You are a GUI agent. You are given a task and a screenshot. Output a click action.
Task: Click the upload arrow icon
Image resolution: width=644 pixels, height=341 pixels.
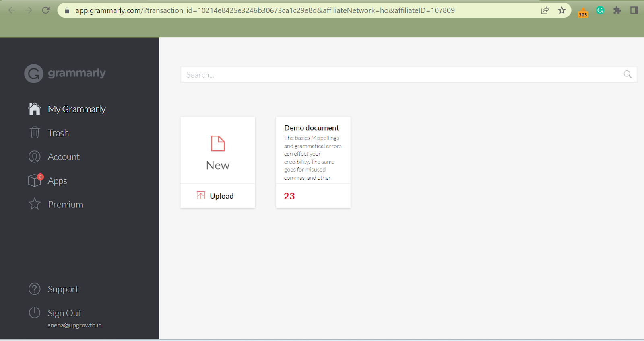pyautogui.click(x=201, y=196)
